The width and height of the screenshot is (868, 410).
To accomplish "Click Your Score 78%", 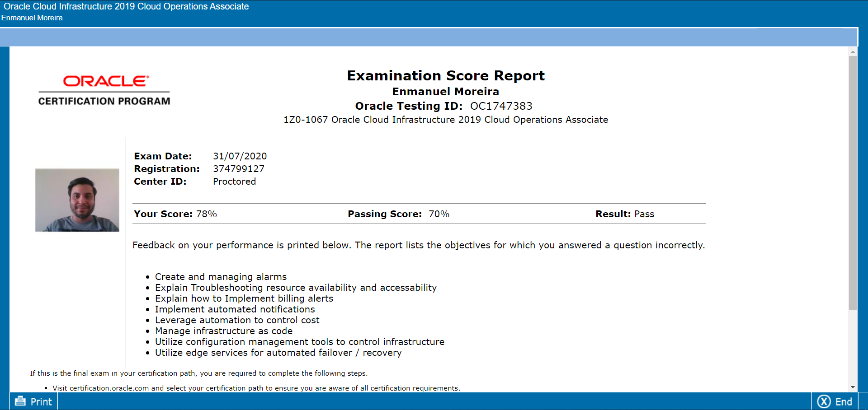I will pos(175,214).
